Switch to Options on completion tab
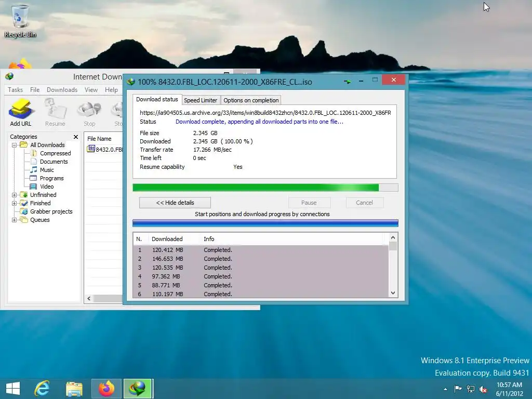 point(251,100)
